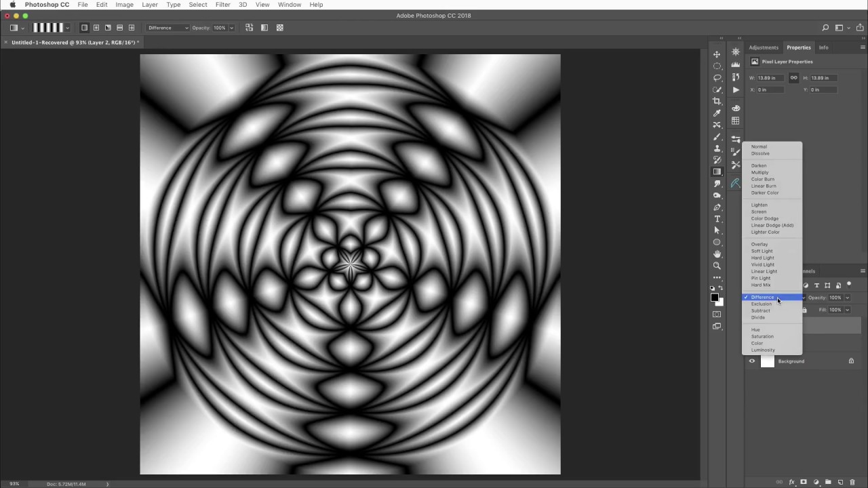Viewport: 868px width, 488px height.
Task: Click the search icon in options bar
Action: click(x=825, y=28)
